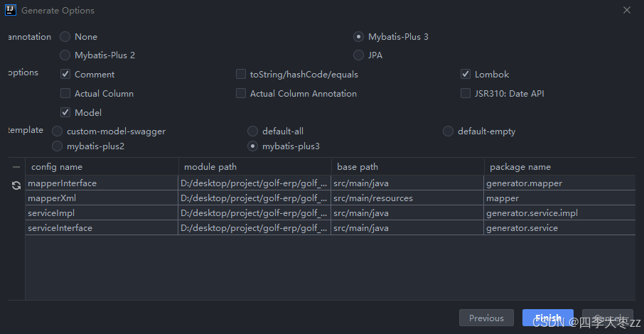Click the module path cell of serviceInterface
This screenshot has width=644, height=334.
pos(254,227)
